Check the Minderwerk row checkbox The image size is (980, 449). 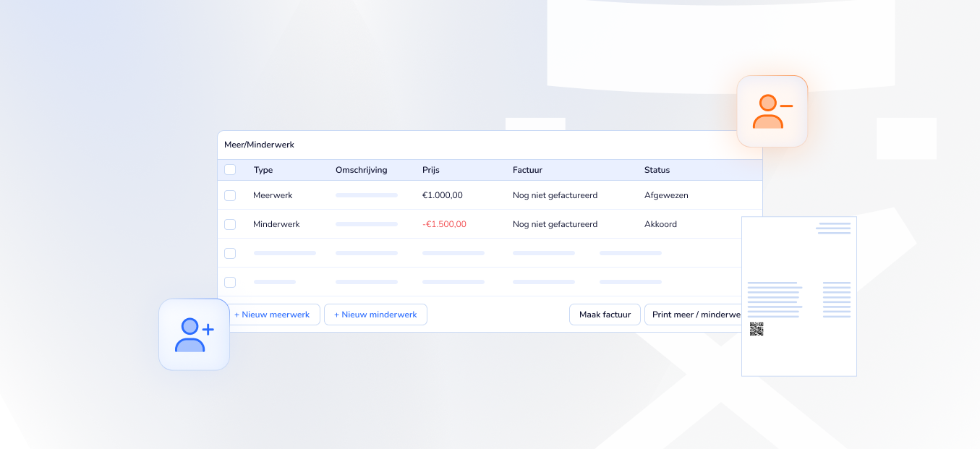point(230,224)
